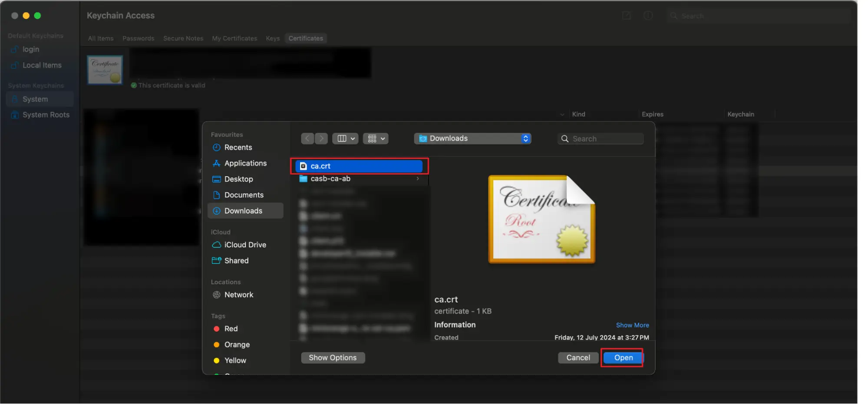The height and width of the screenshot is (404, 868).
Task: Open the Documents folder
Action: [x=244, y=195]
